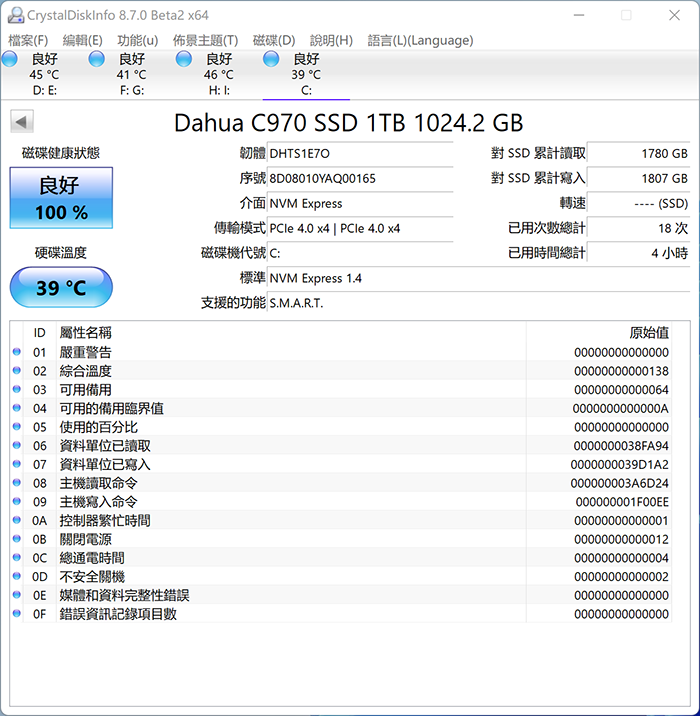Click the status dot for 08 主機讀取命令
The width and height of the screenshot is (700, 716).
[17, 483]
